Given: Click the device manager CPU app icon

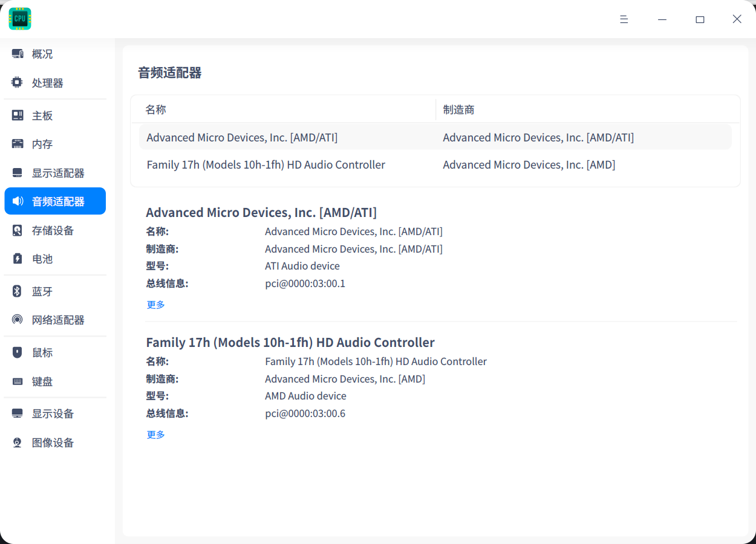Looking at the screenshot, I should 20,19.
